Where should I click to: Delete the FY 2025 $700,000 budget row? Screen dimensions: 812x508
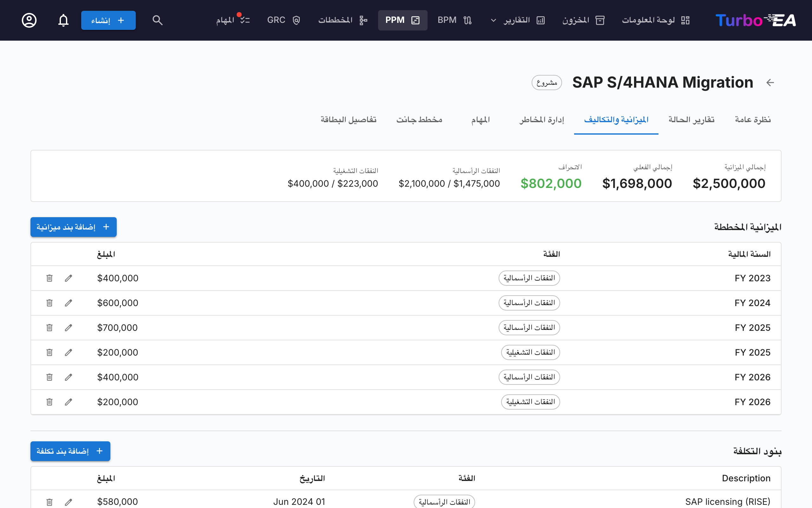tap(49, 328)
